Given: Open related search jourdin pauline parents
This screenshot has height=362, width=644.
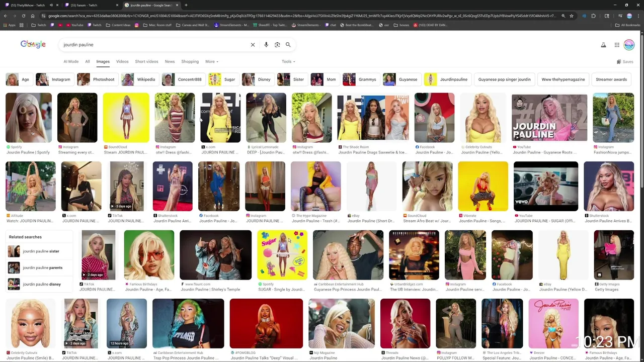Looking at the screenshot, I should [40, 267].
